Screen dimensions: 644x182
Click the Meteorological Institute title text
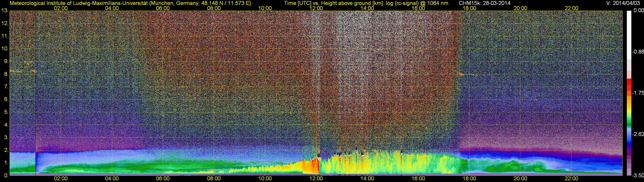coord(131,3)
